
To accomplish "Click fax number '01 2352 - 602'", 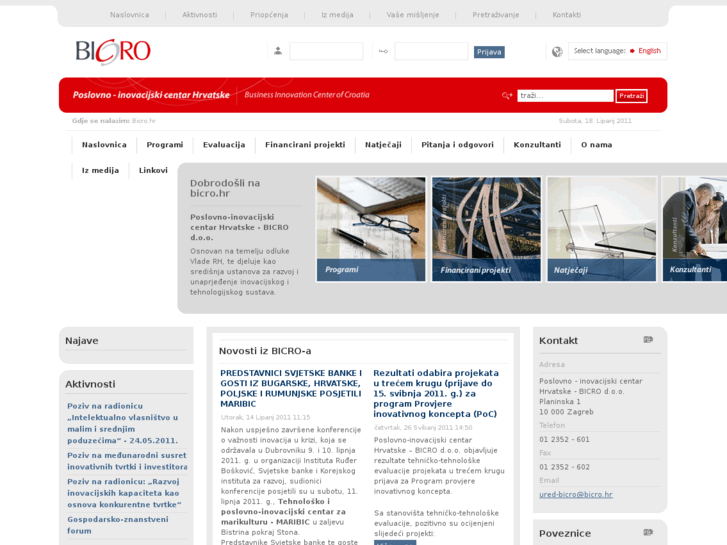I will pyautogui.click(x=564, y=467).
